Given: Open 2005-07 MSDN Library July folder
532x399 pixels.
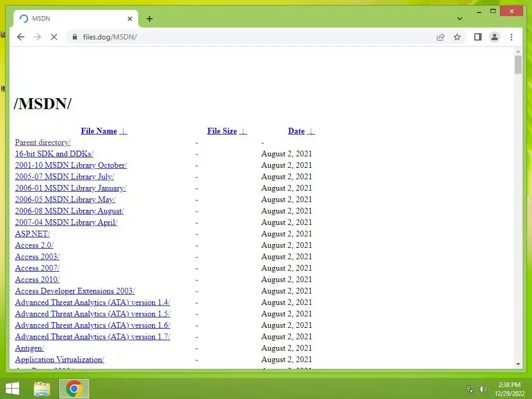Looking at the screenshot, I should click(x=64, y=177).
